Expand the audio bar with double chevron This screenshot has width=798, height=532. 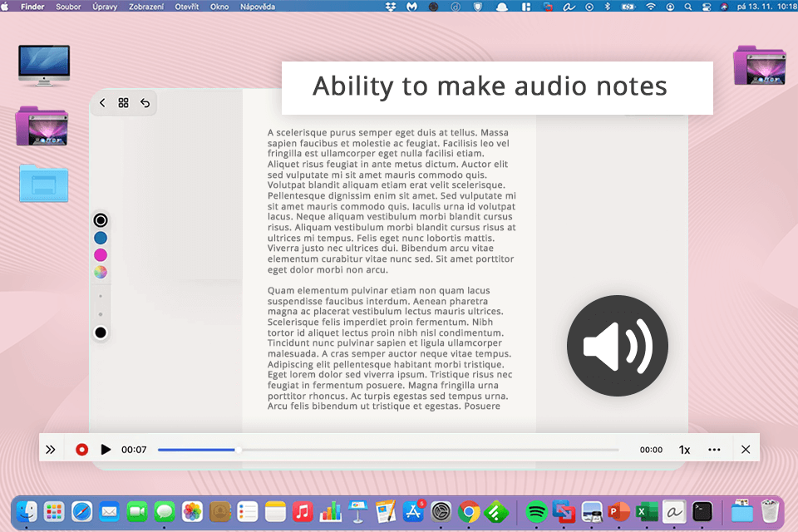[51, 450]
